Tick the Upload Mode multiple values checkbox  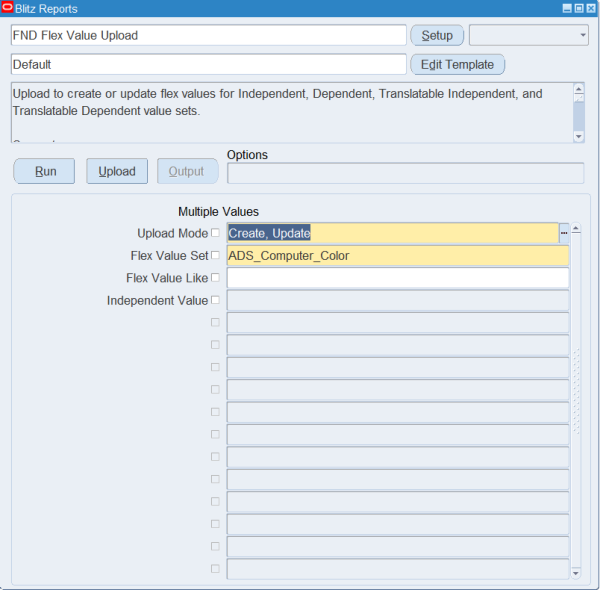click(x=215, y=233)
